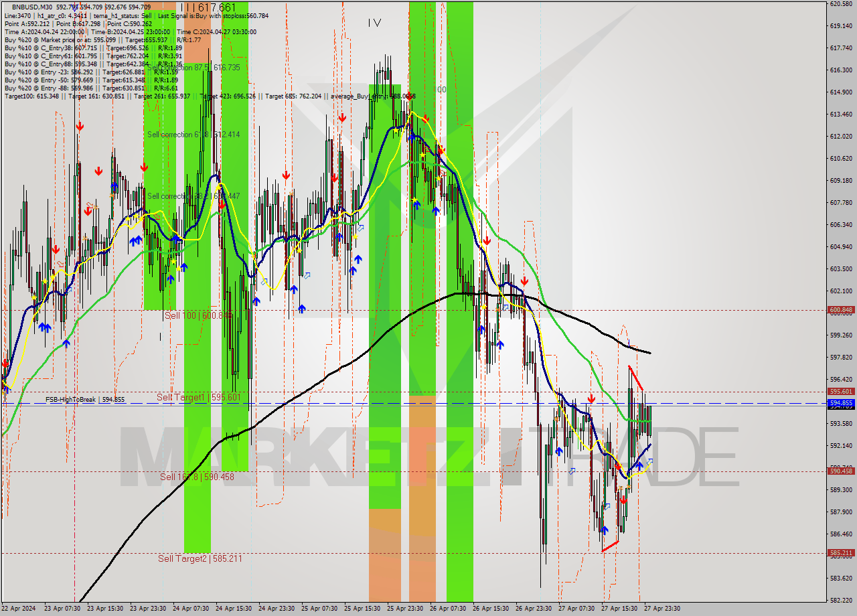Select the 'Sell Target1 | 595.601' label
The height and width of the screenshot is (616, 857).
(198, 397)
